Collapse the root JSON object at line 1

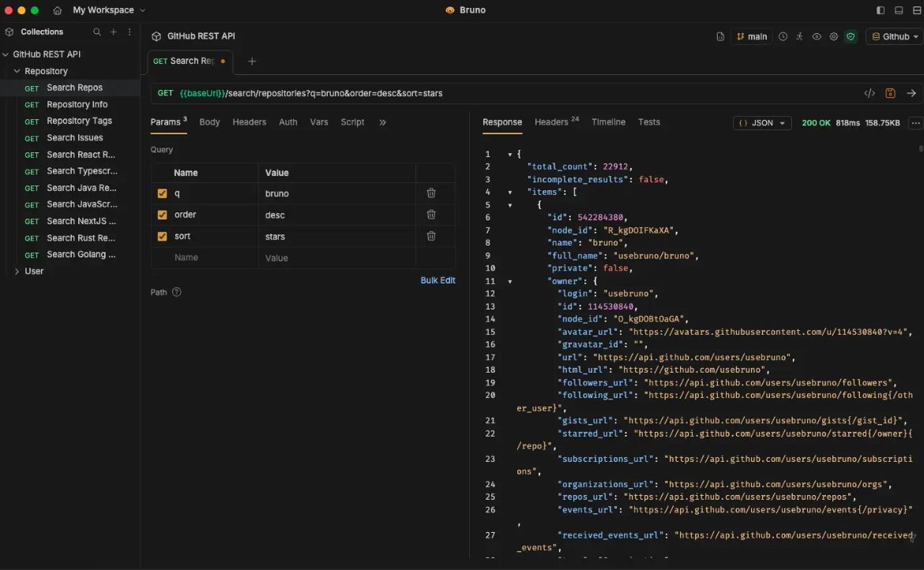509,155
